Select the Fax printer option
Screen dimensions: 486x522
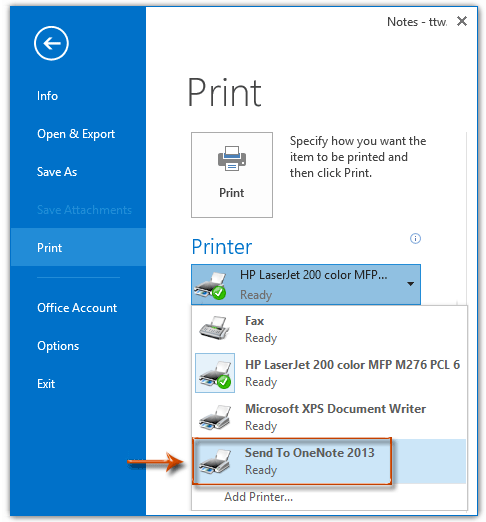(x=329, y=329)
